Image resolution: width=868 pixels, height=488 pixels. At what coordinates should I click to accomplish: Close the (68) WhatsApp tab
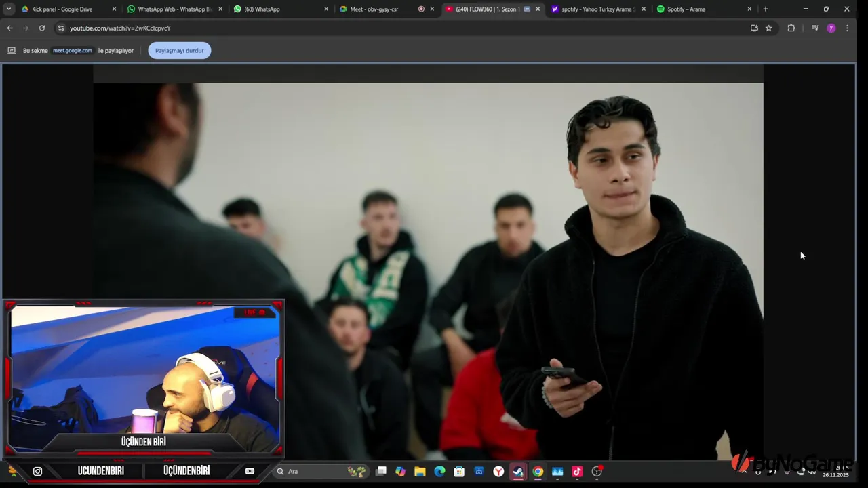pos(326,9)
